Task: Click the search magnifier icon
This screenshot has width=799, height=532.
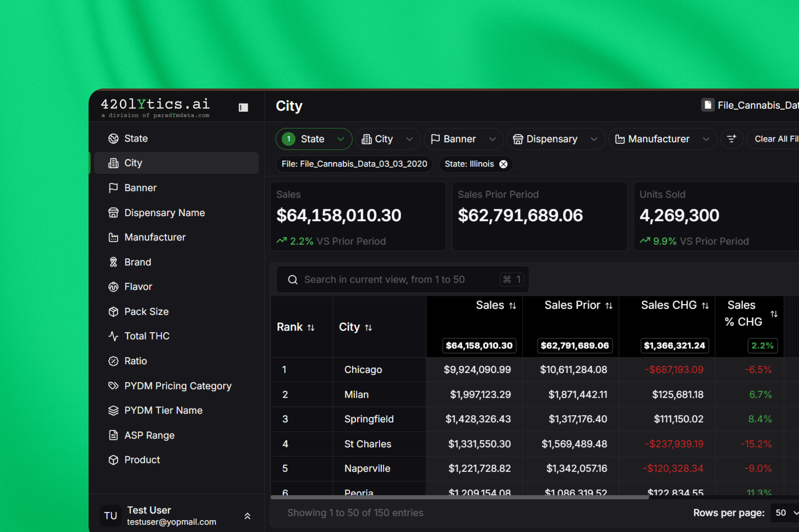Action: [x=292, y=280]
